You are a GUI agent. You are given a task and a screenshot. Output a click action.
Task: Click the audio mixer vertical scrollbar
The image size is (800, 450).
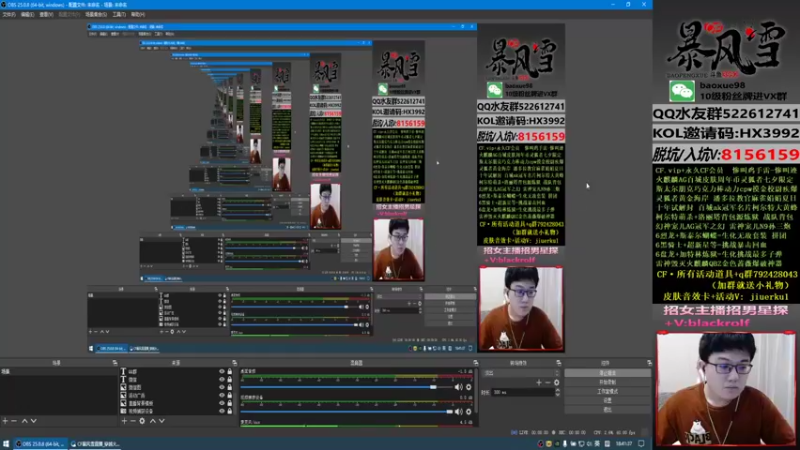point(476,390)
